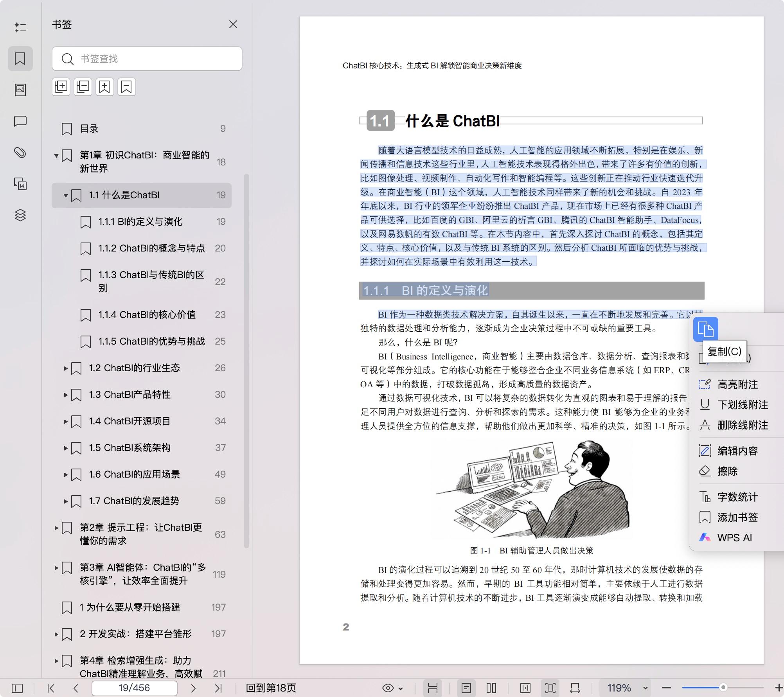Jump to the last page button
The height and width of the screenshot is (697, 784).
click(218, 688)
